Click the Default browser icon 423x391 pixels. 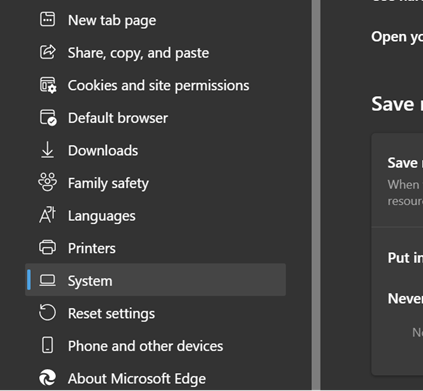[48, 118]
